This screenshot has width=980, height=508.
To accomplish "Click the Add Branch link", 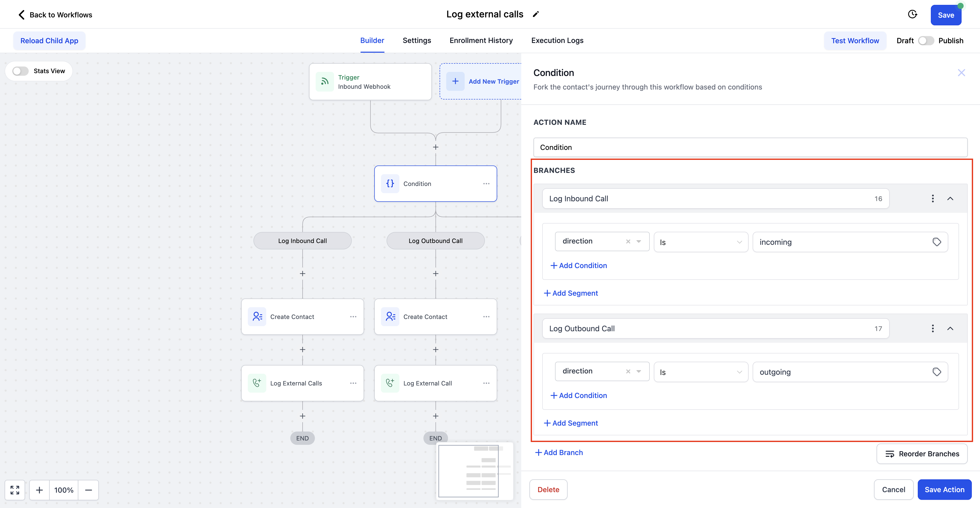I will tap(559, 452).
